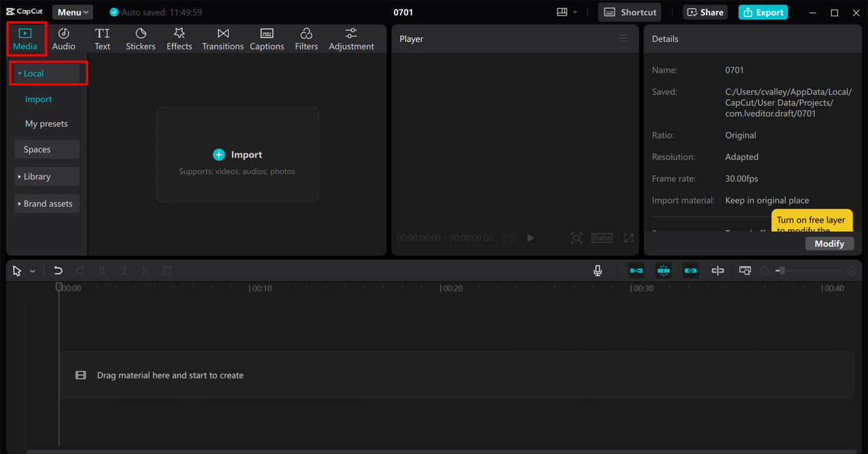Select Import in the sidebar
868x454 pixels.
point(39,99)
